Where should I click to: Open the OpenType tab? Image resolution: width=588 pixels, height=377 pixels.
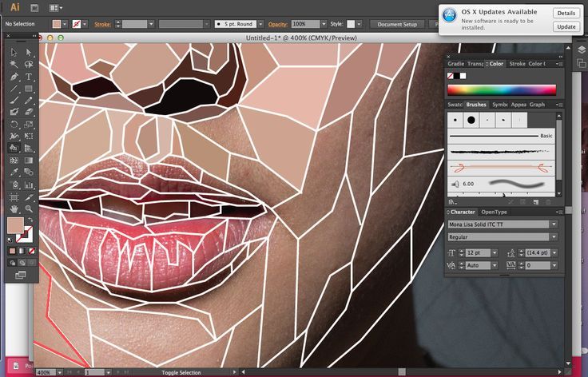coord(494,212)
